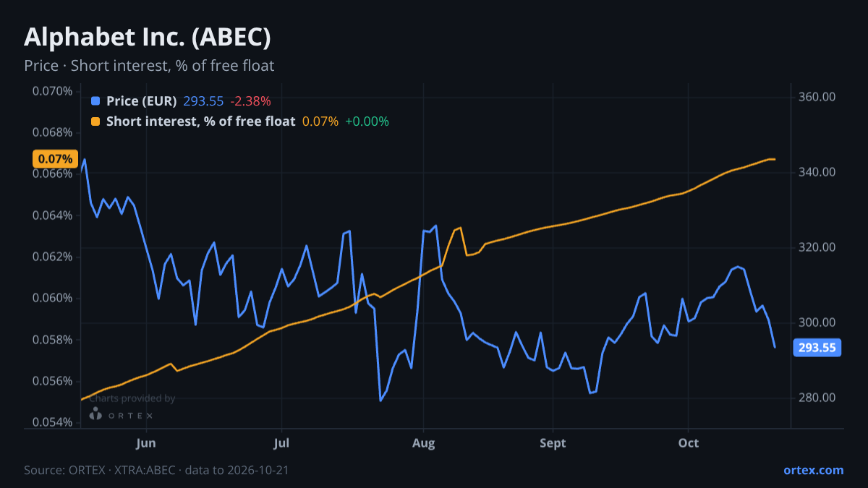Click the 0.054% left axis label

pos(52,422)
